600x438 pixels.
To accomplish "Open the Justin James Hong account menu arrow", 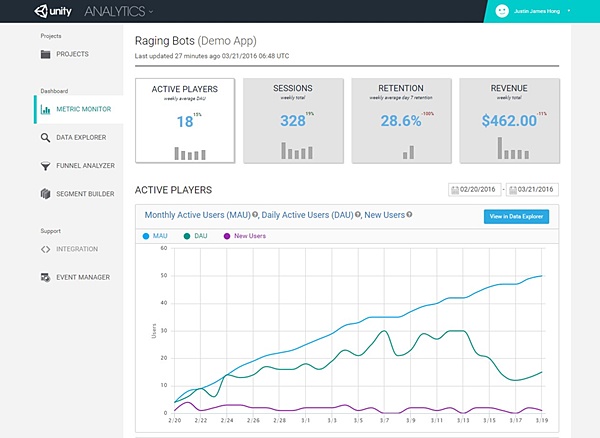I will [x=569, y=11].
